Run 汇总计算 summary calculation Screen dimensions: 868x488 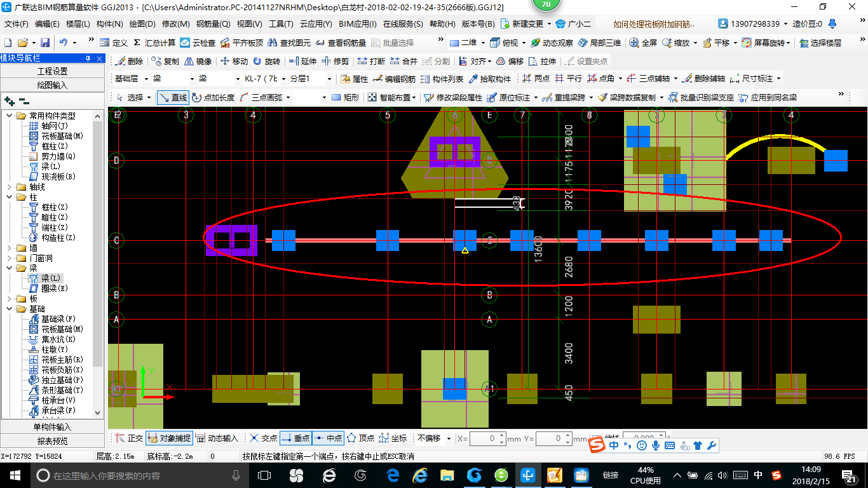(x=154, y=43)
